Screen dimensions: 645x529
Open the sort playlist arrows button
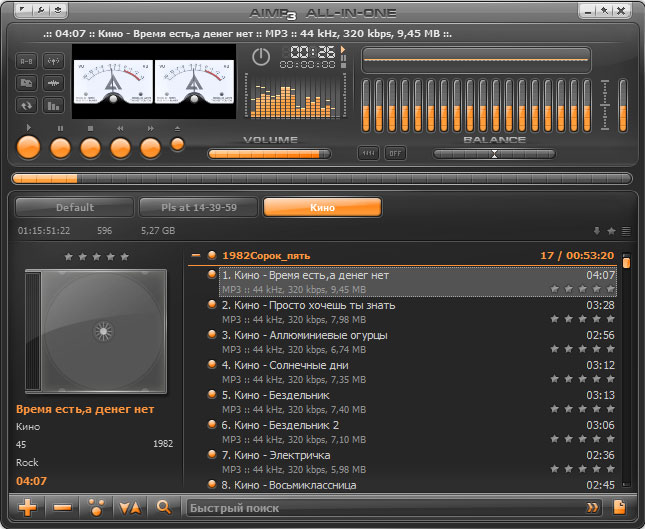click(130, 508)
